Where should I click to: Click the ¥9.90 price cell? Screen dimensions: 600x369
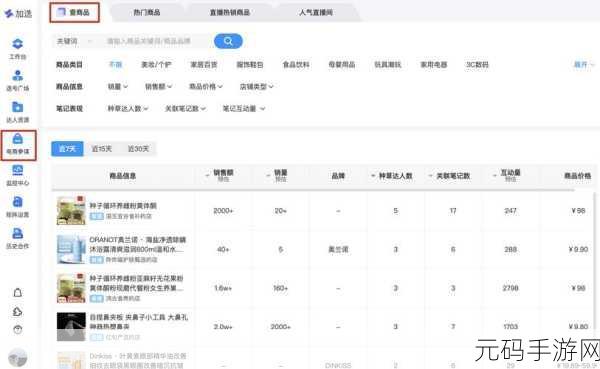[x=578, y=250]
